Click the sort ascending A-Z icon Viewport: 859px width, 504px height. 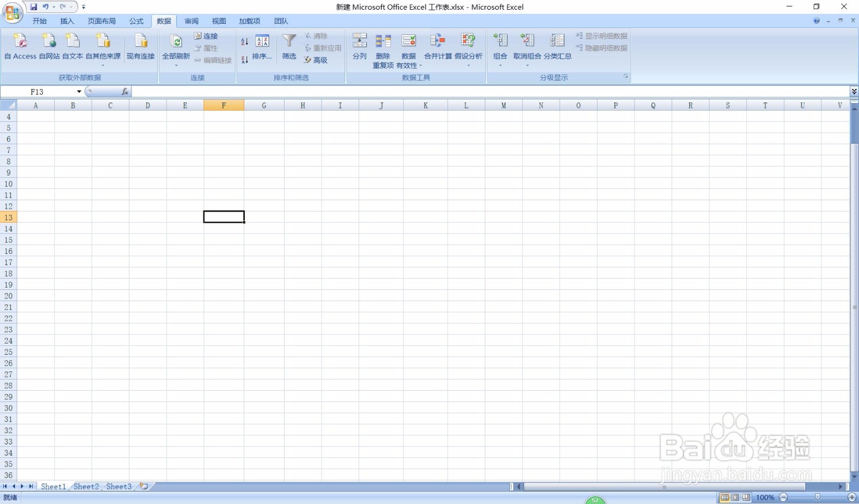(x=244, y=41)
